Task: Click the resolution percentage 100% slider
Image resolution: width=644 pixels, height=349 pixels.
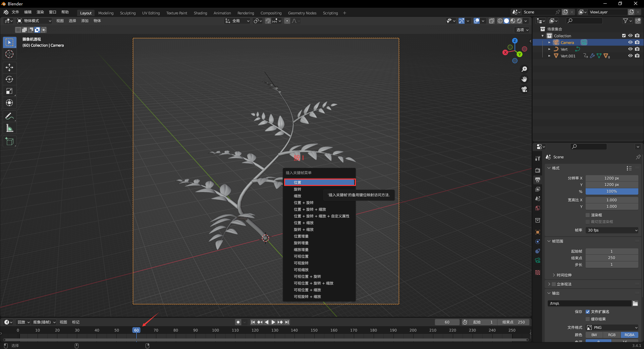Action: [x=611, y=191]
